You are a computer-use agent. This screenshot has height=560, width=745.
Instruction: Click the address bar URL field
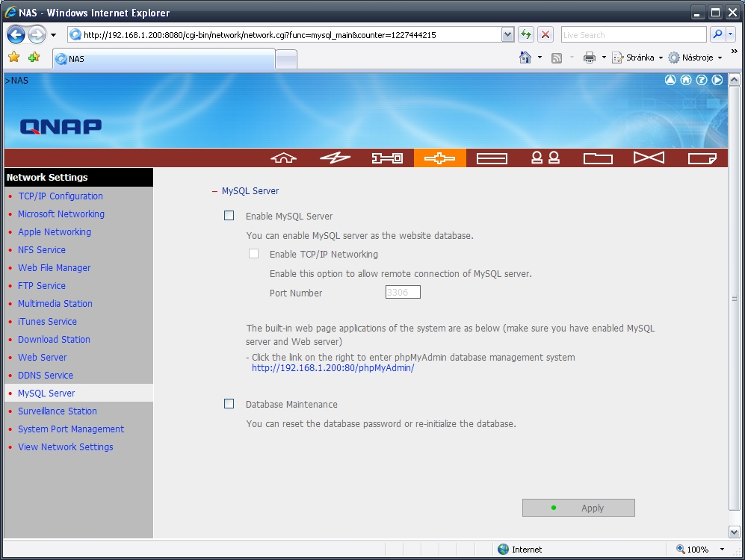[285, 34]
